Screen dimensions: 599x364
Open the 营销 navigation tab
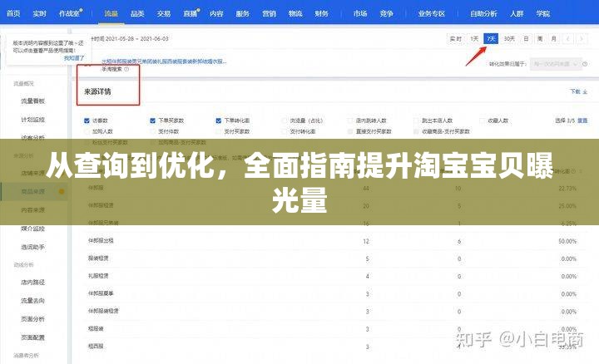click(269, 13)
